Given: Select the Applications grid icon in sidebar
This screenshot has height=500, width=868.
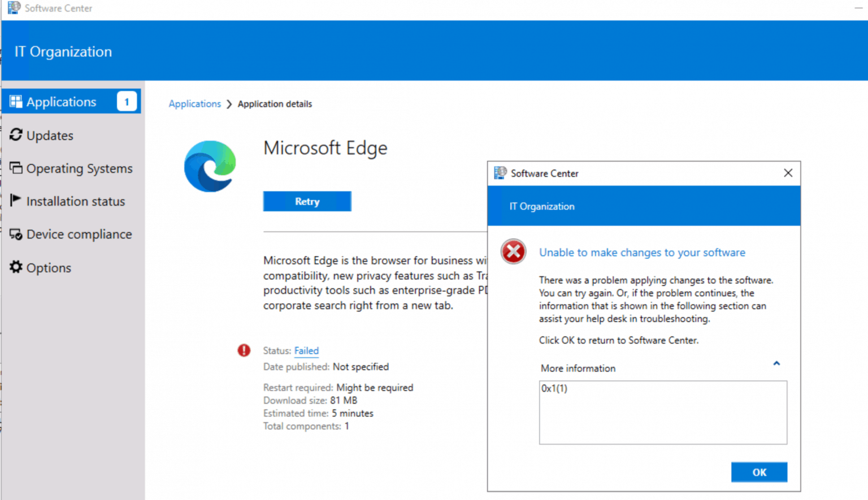Looking at the screenshot, I should click(16, 101).
